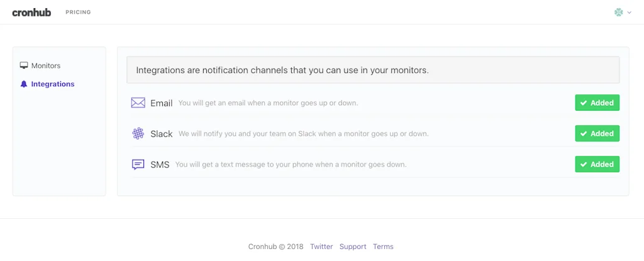Open the Terms footer link
644x261 pixels.
[383, 247]
